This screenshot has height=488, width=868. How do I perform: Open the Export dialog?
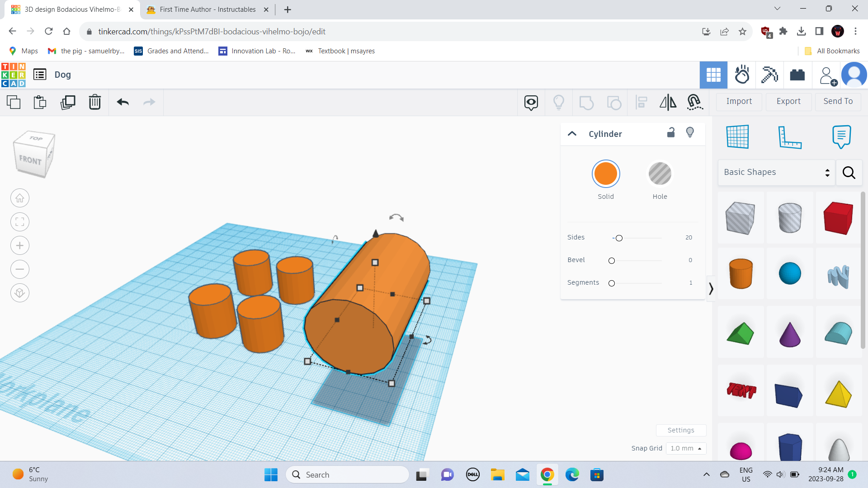(x=788, y=101)
